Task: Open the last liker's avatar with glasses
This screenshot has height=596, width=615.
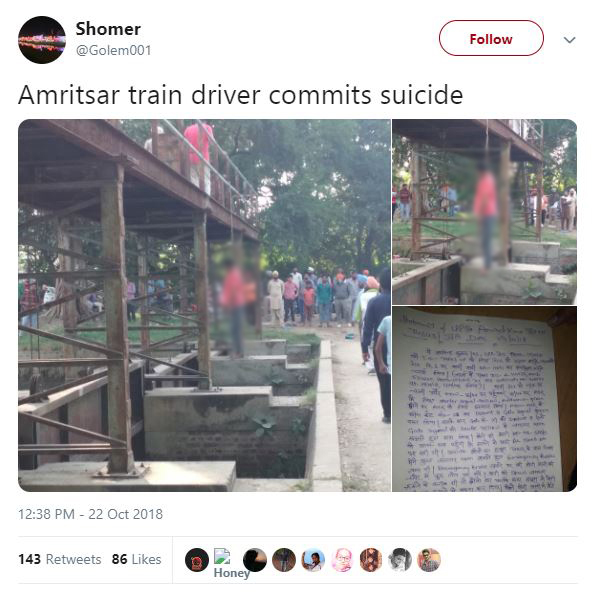Action: [429, 560]
